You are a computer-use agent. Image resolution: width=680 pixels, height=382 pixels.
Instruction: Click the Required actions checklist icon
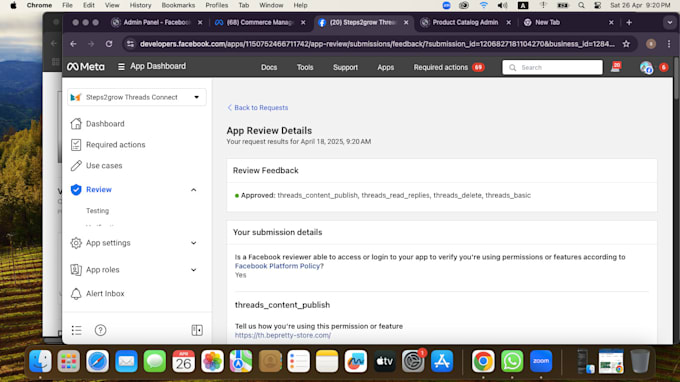point(76,144)
